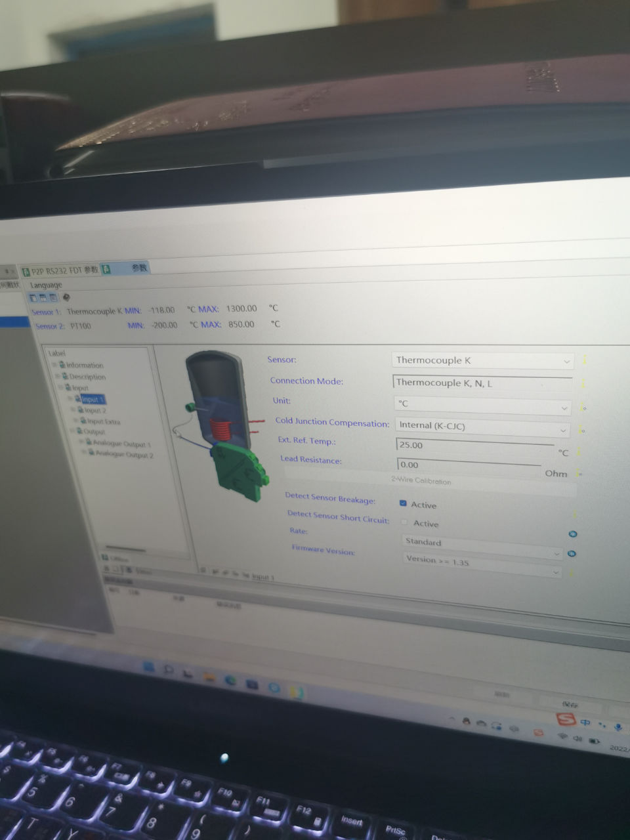Viewport: 630px width, 840px height.
Task: Click the horizontal scrollbar under the tree
Action: tap(125, 547)
